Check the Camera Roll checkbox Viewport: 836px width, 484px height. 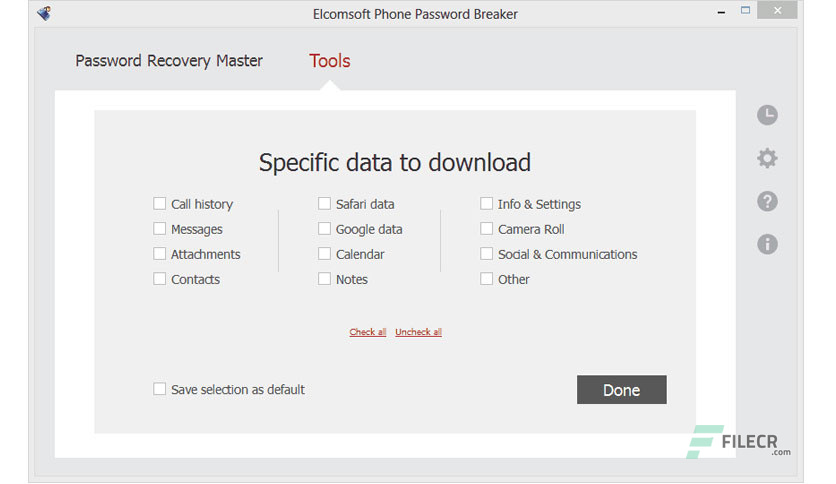[486, 229]
